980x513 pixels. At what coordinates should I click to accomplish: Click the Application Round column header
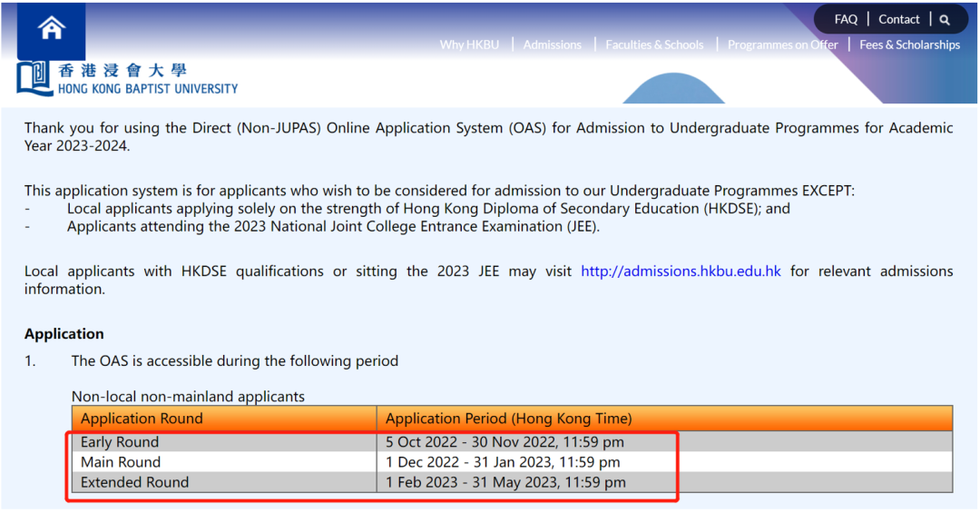(x=142, y=419)
